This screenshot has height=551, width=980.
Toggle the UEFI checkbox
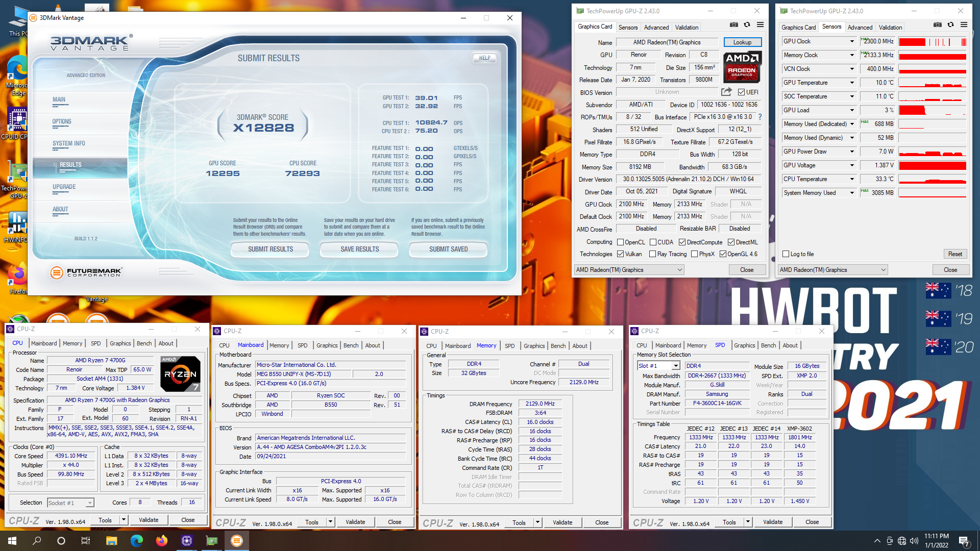coord(741,92)
